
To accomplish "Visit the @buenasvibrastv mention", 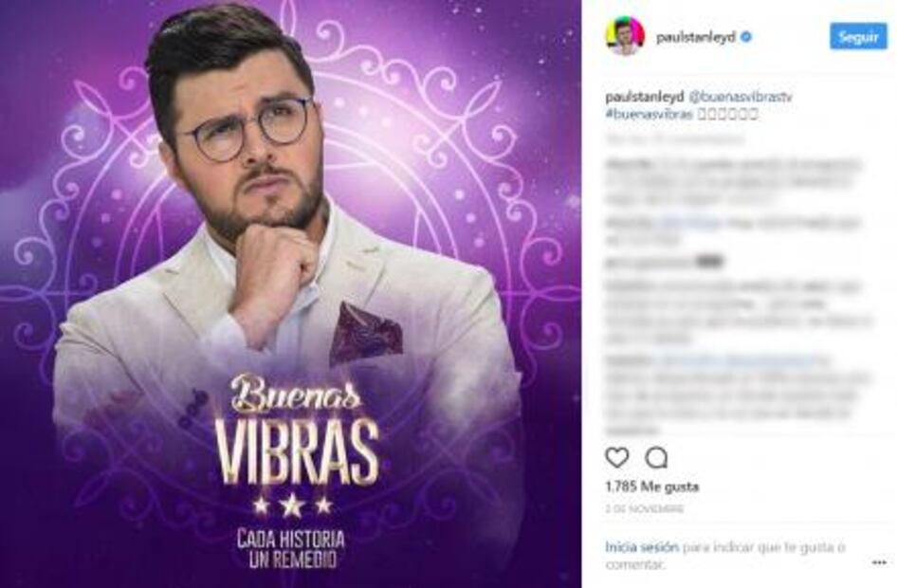I will 741,98.
